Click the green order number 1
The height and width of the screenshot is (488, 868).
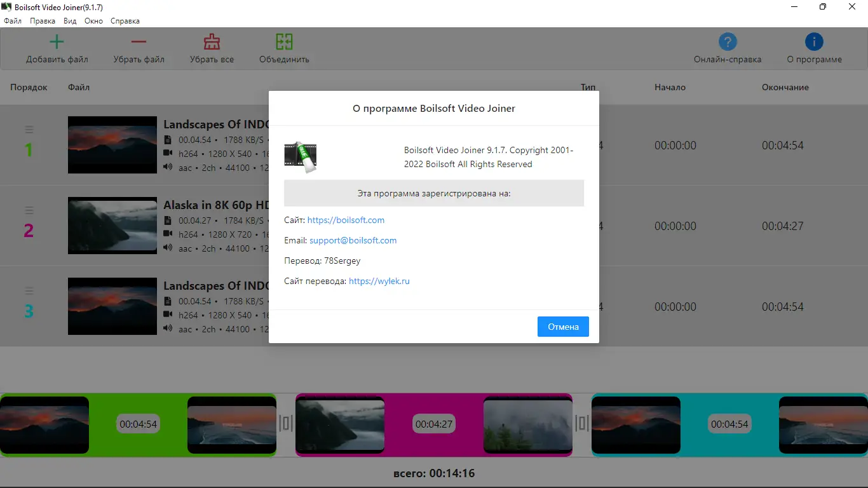(x=29, y=151)
